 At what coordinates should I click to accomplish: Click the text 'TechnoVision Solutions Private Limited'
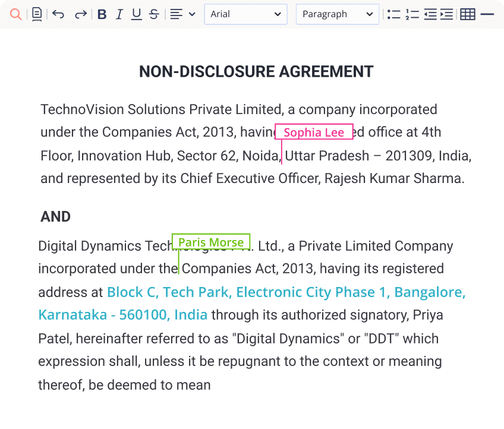click(160, 109)
